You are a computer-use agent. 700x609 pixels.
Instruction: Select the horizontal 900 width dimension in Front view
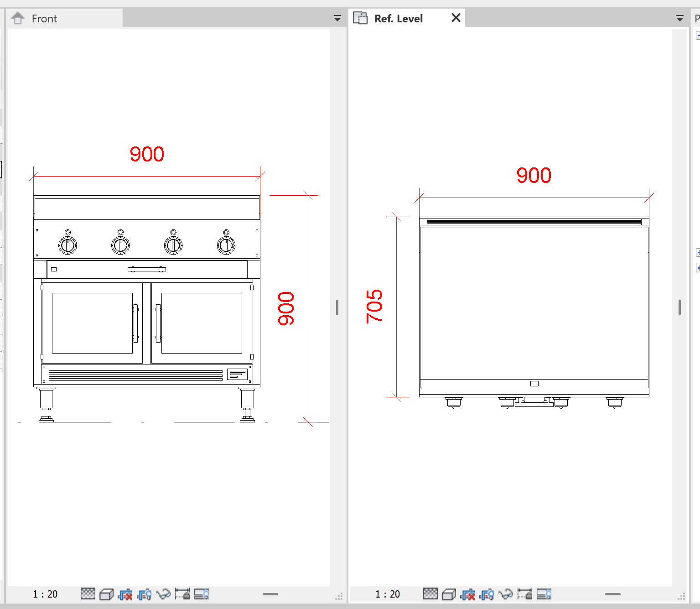(147, 154)
